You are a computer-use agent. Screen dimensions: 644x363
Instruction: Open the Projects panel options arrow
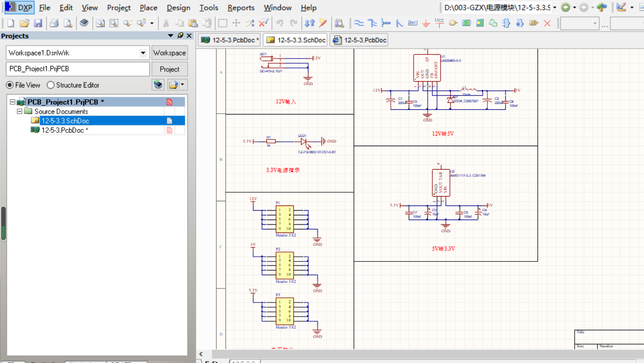[171, 36]
